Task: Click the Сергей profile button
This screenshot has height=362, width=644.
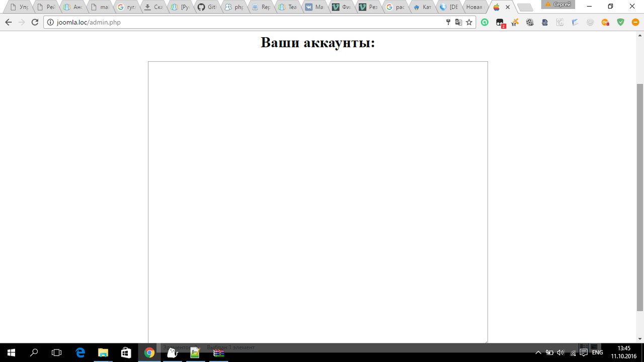Action: click(x=558, y=5)
